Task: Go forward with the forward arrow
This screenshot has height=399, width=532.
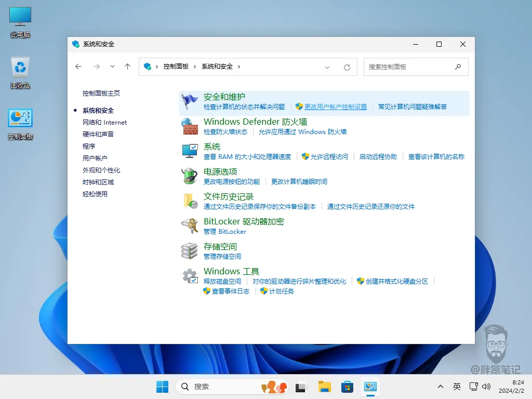Action: 96,66
